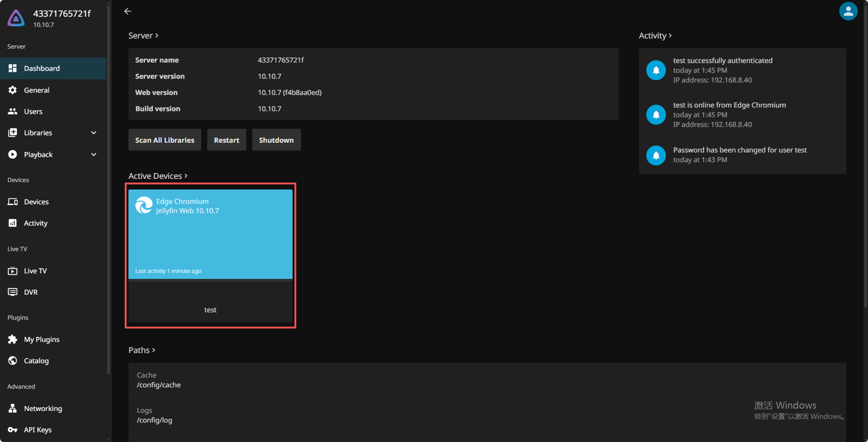Click the Shutdown server button
The height and width of the screenshot is (442, 868).
click(276, 140)
